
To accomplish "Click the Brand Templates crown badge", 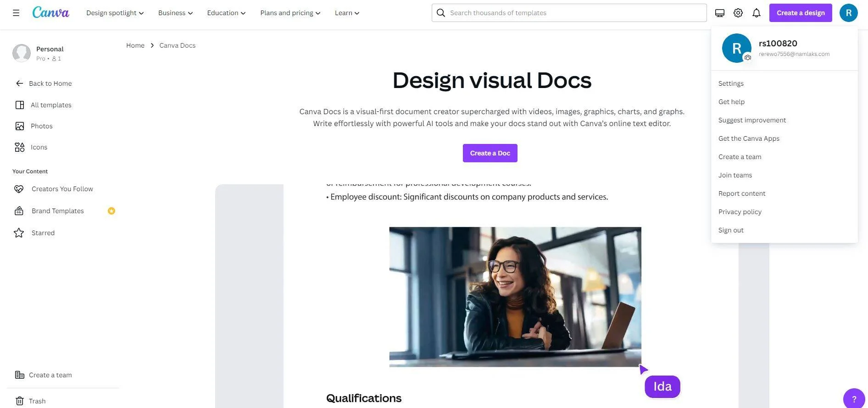I will pyautogui.click(x=111, y=211).
